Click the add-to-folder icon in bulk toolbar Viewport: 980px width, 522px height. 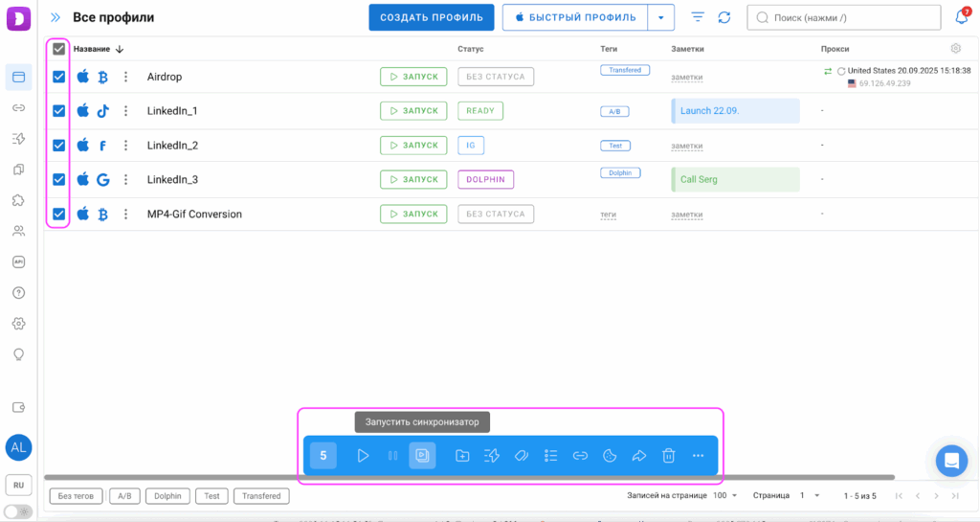coord(462,456)
